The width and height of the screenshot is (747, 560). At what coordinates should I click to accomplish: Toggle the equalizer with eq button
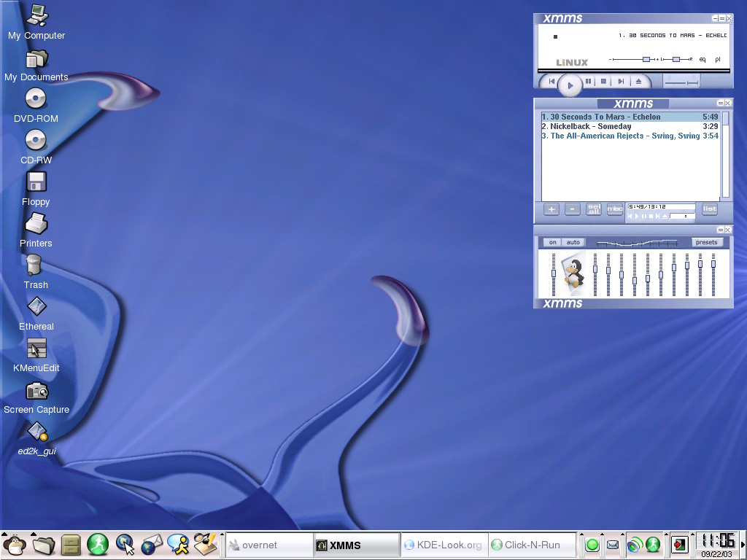click(x=703, y=60)
